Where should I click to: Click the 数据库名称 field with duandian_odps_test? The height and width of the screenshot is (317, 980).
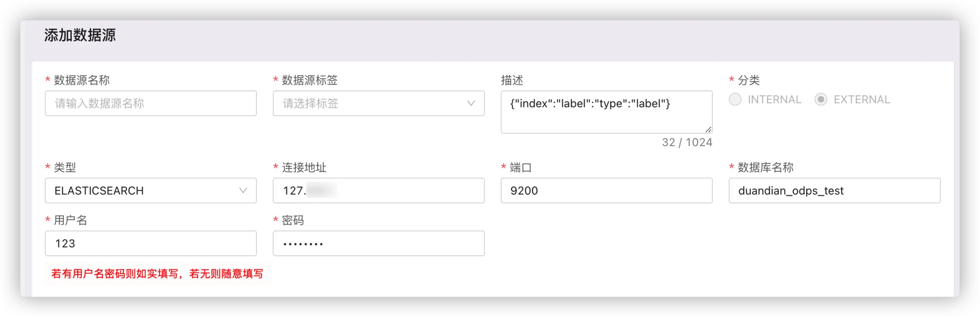pyautogui.click(x=834, y=190)
